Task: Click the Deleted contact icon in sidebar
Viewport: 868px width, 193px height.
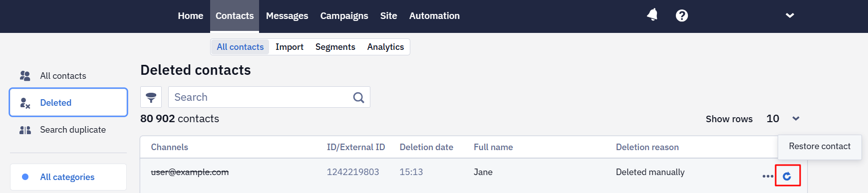Action: 25,103
